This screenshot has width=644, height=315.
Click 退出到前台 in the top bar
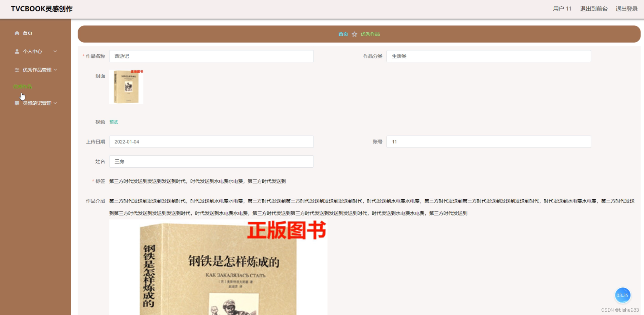pyautogui.click(x=593, y=9)
